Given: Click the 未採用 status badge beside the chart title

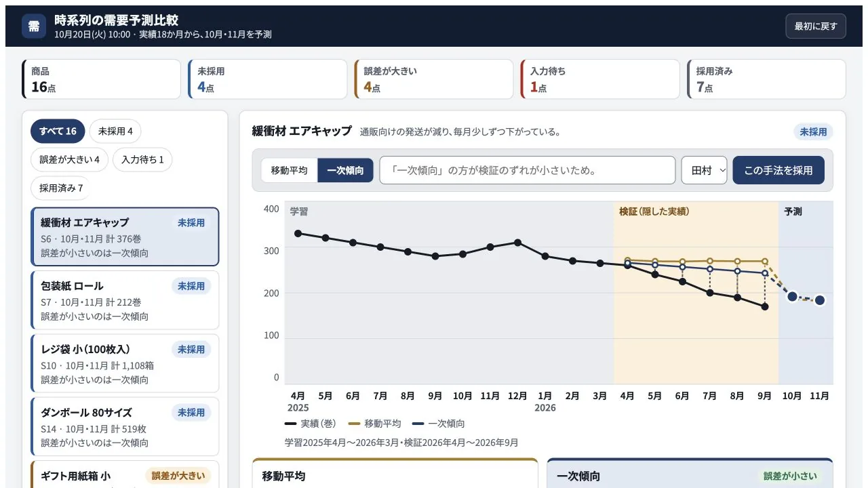Looking at the screenshot, I should (x=813, y=132).
